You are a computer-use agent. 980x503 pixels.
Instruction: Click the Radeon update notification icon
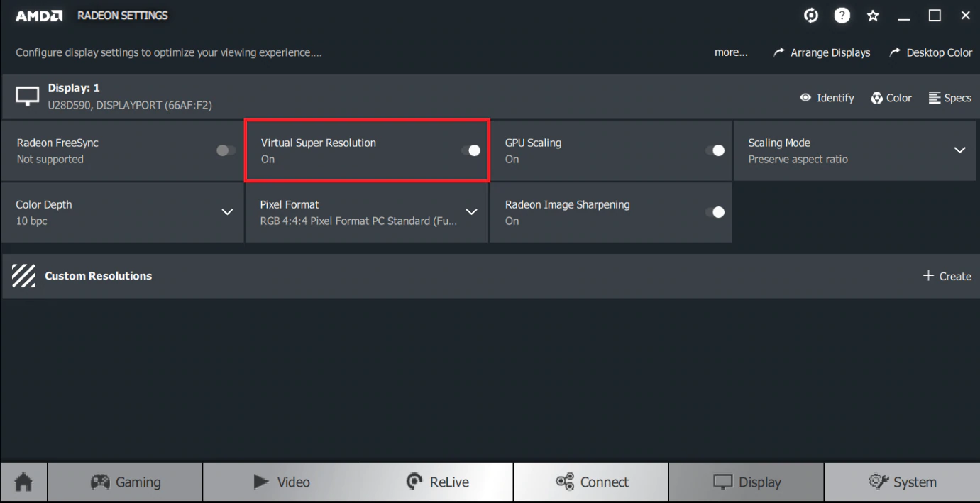click(811, 16)
